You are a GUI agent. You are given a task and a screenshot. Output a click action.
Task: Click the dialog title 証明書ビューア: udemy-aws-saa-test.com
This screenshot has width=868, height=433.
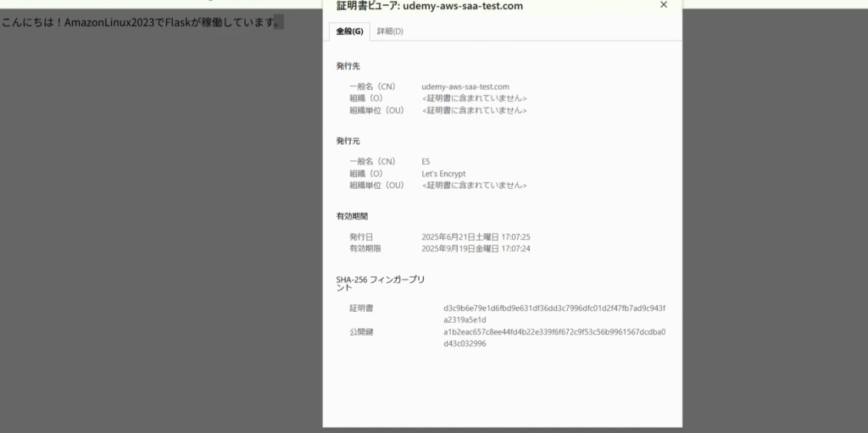tap(430, 6)
